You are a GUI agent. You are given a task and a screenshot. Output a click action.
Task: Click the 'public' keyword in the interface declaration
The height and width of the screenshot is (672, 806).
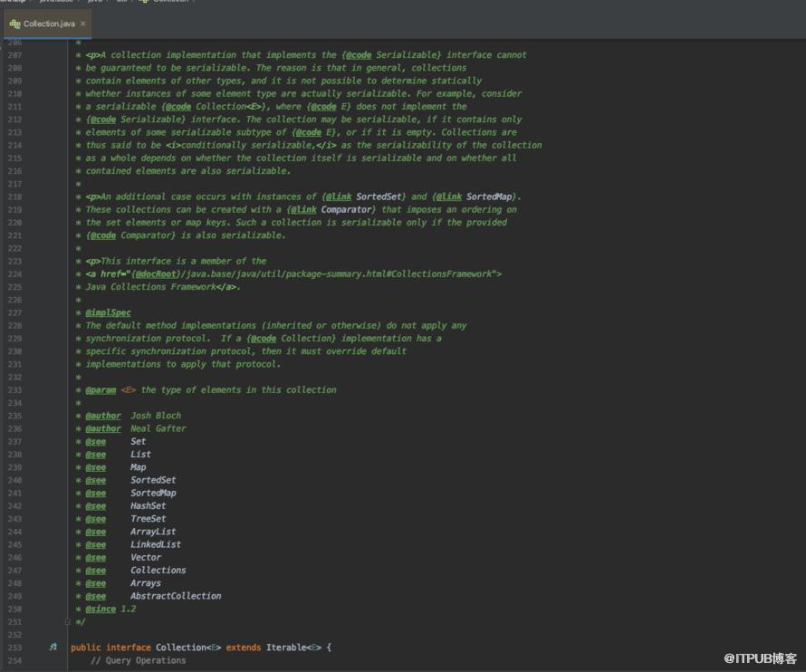86,648
